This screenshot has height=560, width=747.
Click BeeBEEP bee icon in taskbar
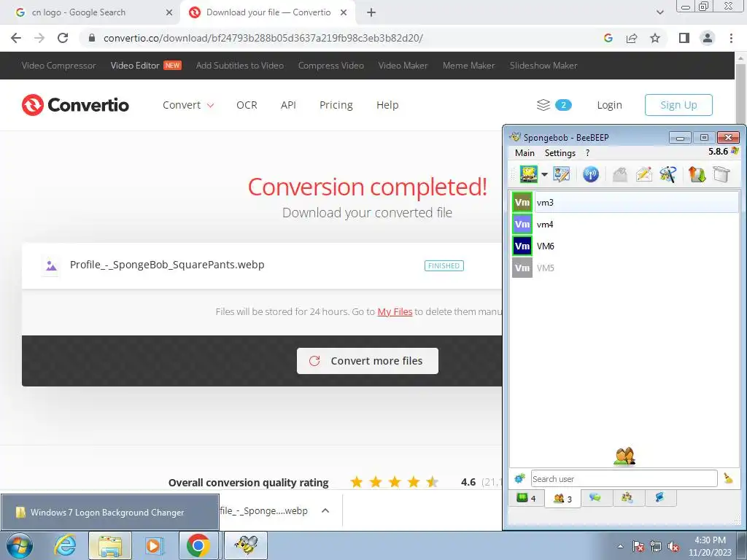click(246, 545)
